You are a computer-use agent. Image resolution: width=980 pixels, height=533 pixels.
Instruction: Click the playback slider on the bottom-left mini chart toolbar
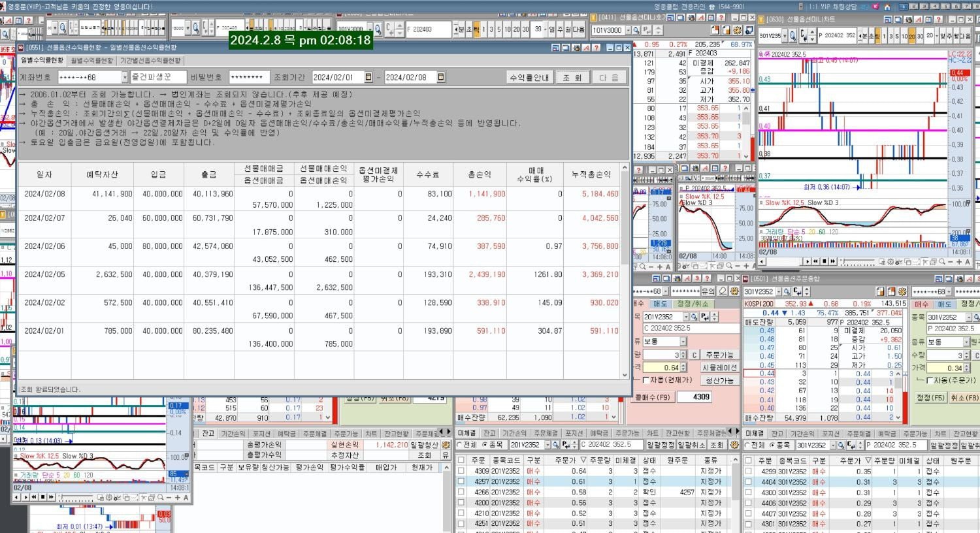(77, 498)
